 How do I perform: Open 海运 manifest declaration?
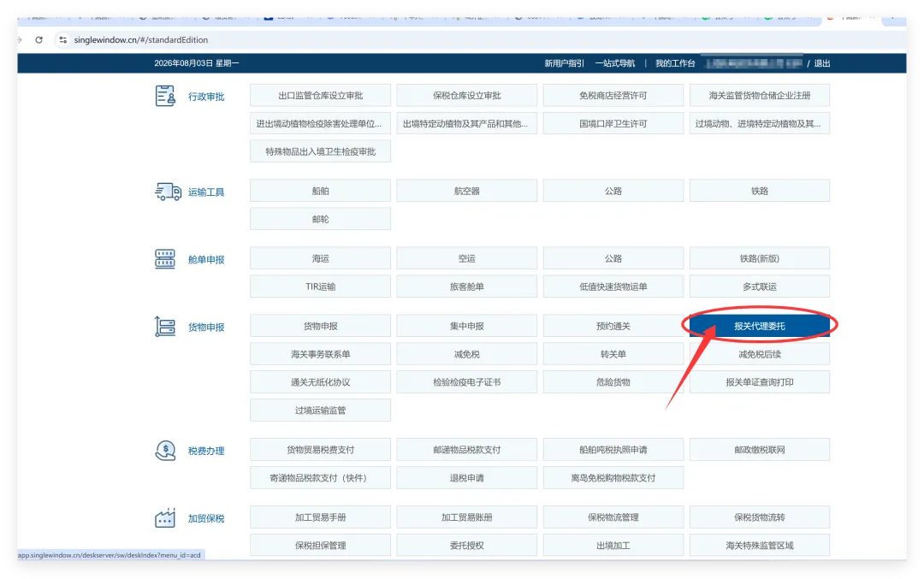coord(320,258)
